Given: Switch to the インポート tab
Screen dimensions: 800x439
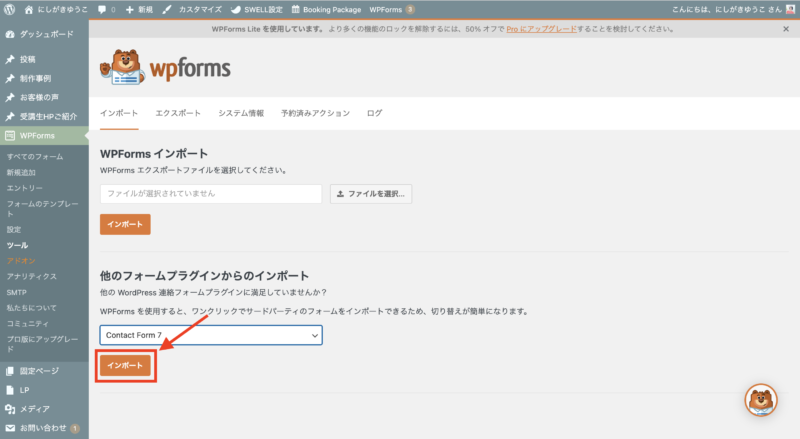Looking at the screenshot, I should [119, 113].
